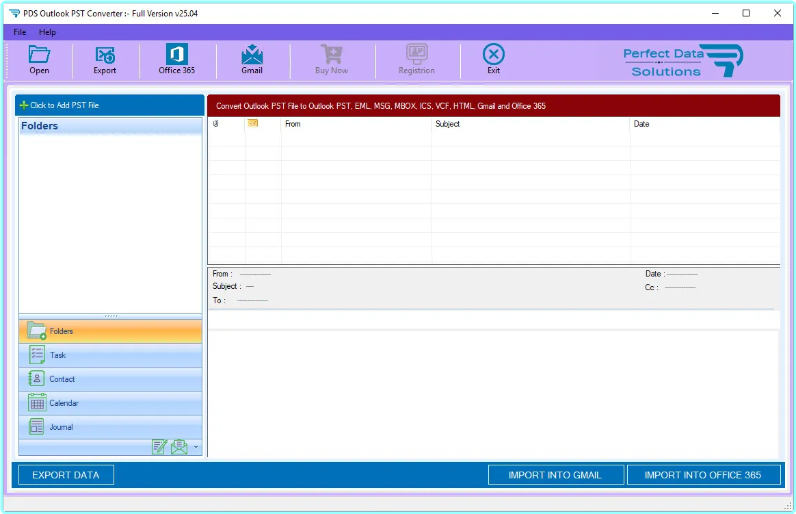This screenshot has height=514, width=796.
Task: Click the attachment paperclip column header
Action: pyautogui.click(x=216, y=124)
